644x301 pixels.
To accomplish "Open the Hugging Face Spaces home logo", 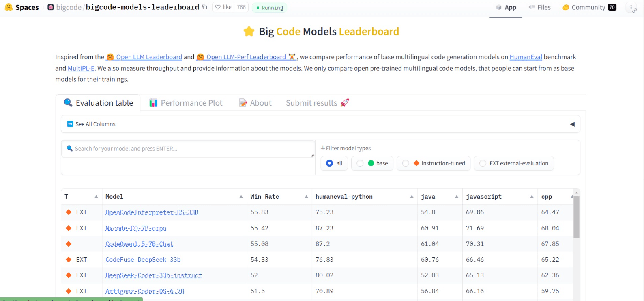I will 22,7.
